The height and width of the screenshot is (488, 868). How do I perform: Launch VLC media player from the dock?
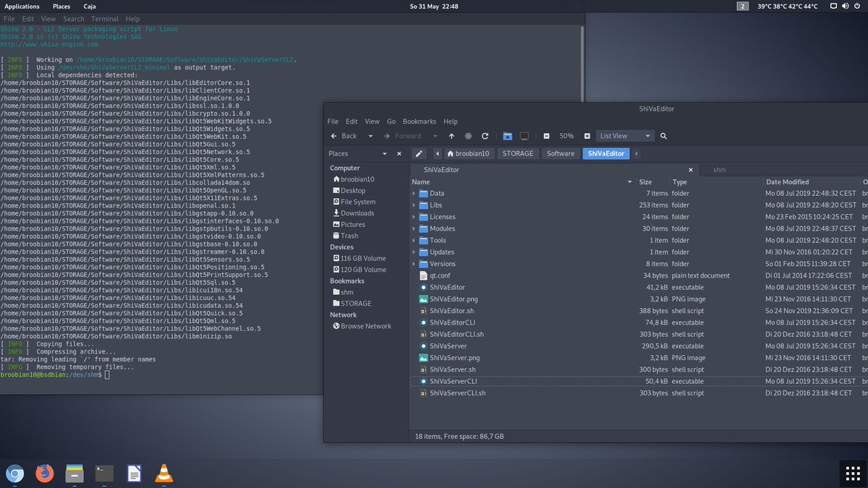point(165,474)
